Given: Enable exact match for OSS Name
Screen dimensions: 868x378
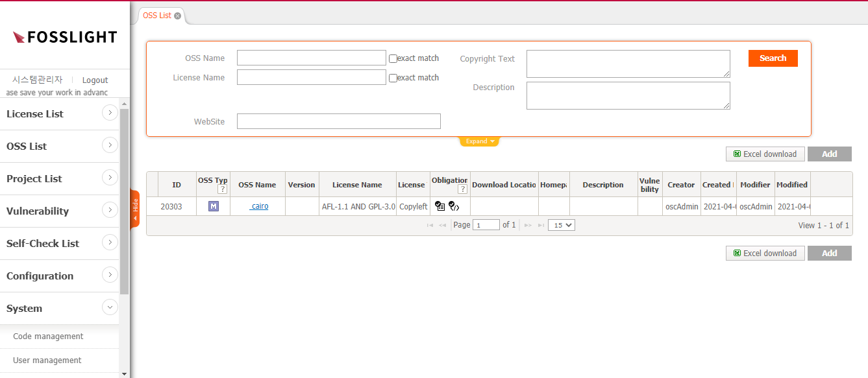Looking at the screenshot, I should (393, 58).
